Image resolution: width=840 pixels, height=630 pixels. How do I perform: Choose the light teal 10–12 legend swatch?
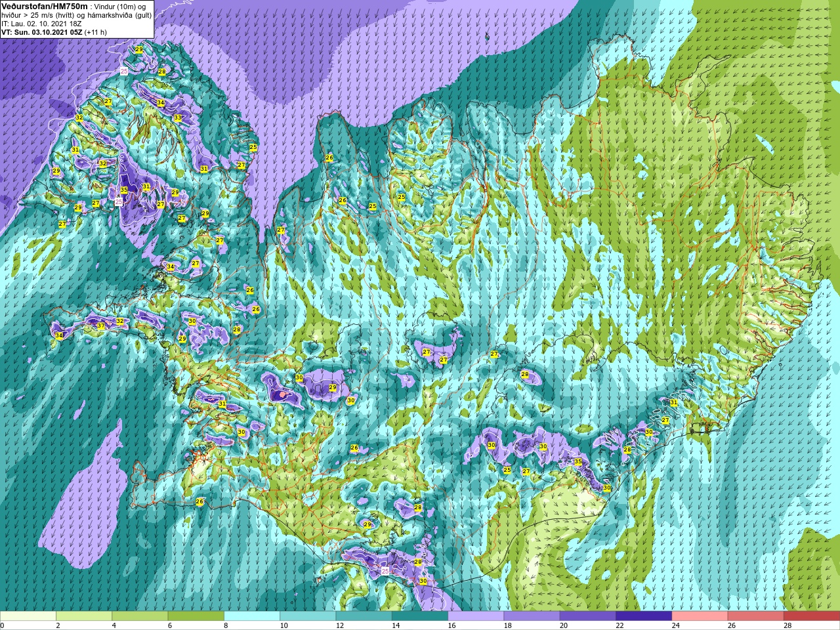308,616
